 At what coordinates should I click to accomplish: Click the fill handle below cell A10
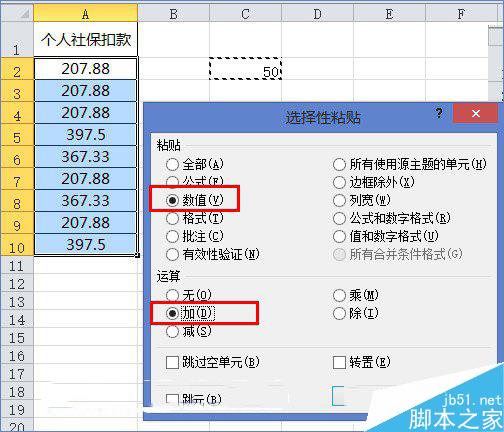click(x=137, y=256)
